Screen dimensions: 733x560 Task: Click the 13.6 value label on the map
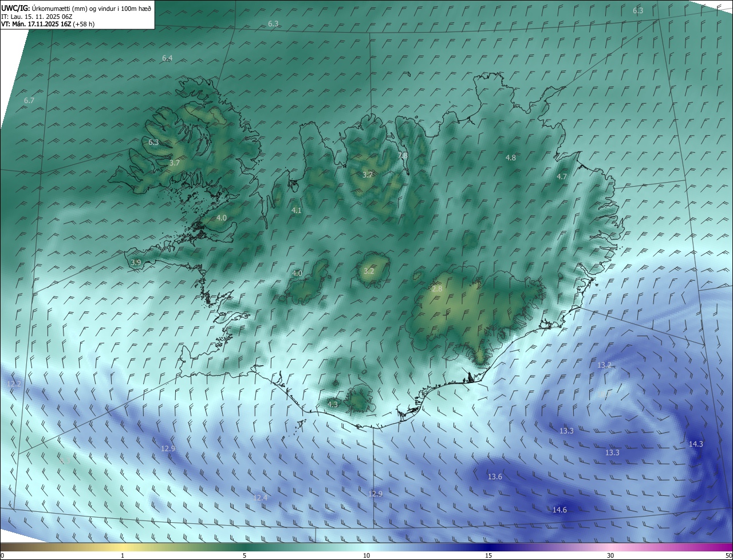[x=495, y=476]
